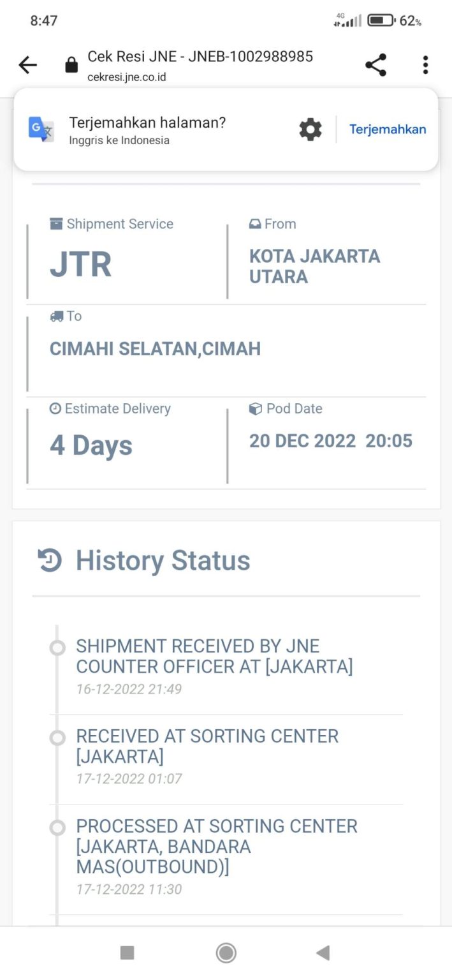452x980 pixels.
Task: Open the browser three-dot menu
Action: 425,64
